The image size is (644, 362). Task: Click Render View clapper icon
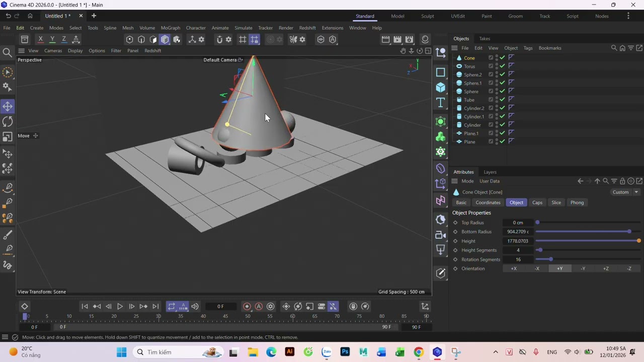point(385,39)
